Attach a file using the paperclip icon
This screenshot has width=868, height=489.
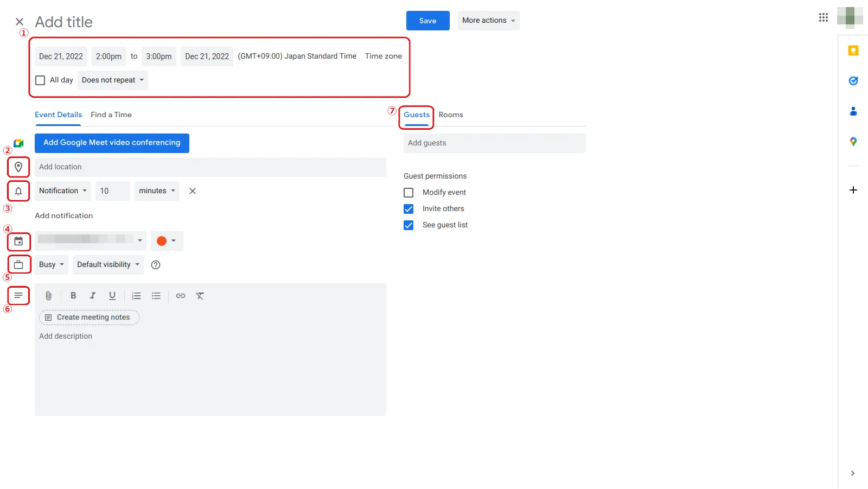point(48,296)
